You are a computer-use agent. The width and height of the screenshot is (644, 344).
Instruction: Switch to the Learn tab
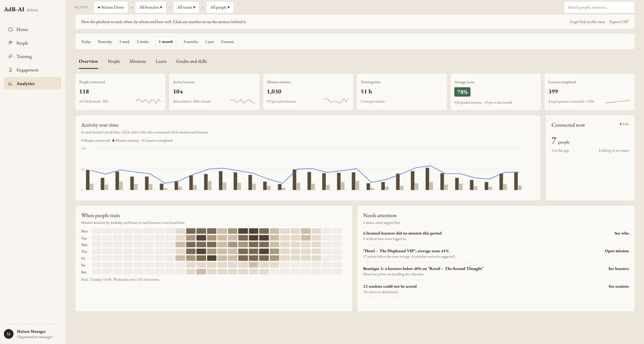point(161,61)
